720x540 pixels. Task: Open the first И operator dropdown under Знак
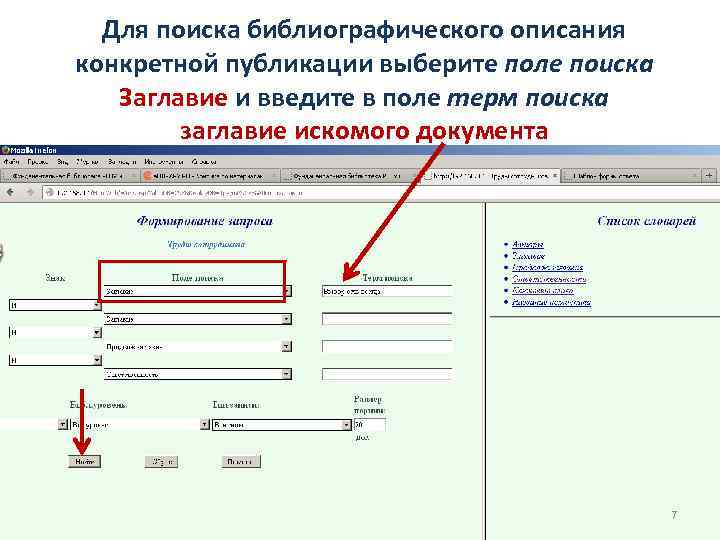pos(55,305)
